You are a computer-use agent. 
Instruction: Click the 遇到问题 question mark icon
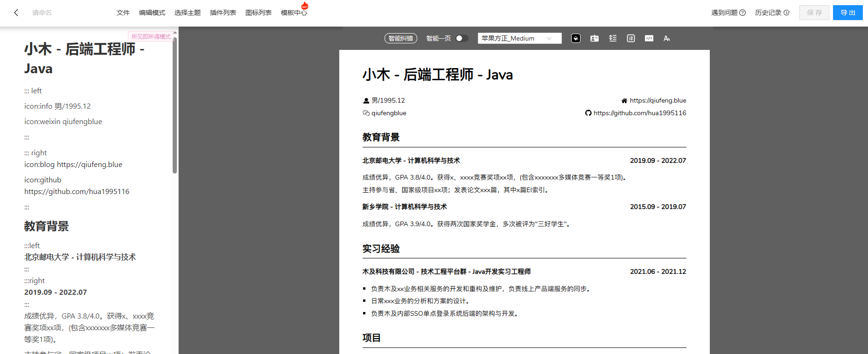tap(742, 13)
